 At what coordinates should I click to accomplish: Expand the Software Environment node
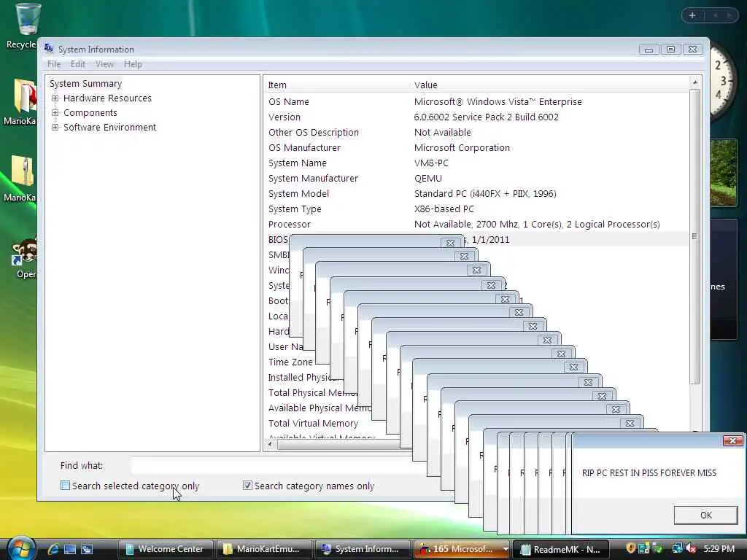click(x=55, y=127)
